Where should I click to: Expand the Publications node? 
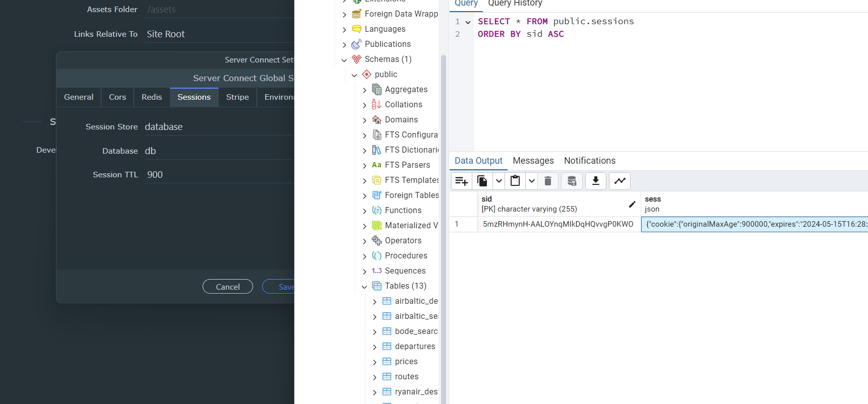(x=344, y=45)
